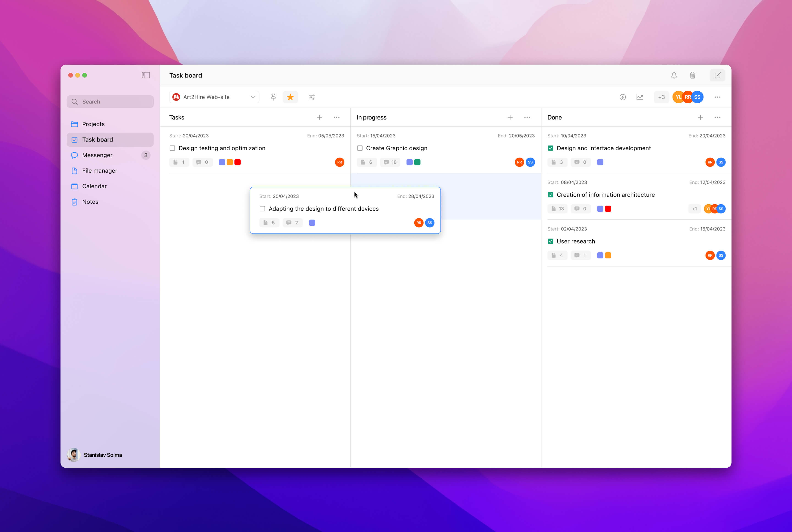Mark Create Graphic design as complete

pyautogui.click(x=360, y=148)
